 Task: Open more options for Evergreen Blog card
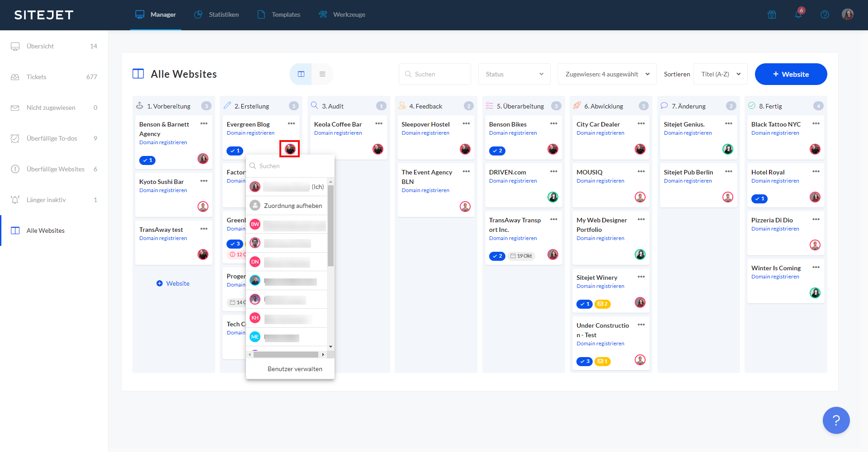tap(292, 124)
